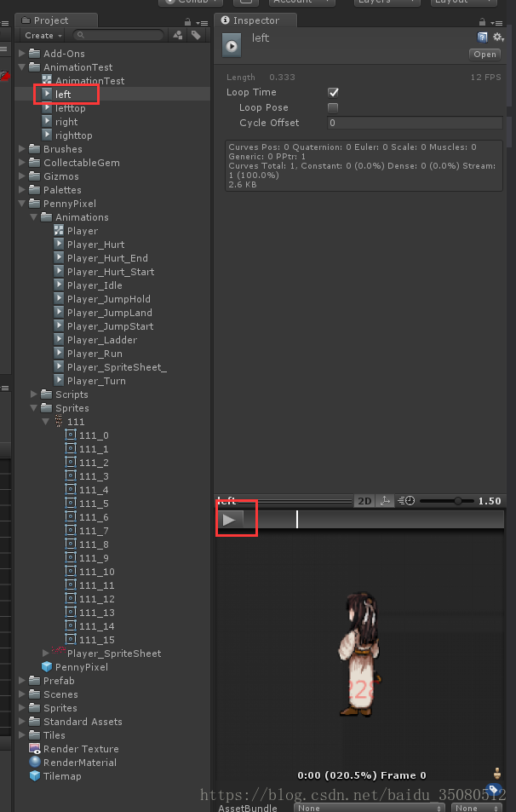Expand the Player_SpriteSheet asset
The width and height of the screenshot is (516, 812).
click(x=46, y=653)
